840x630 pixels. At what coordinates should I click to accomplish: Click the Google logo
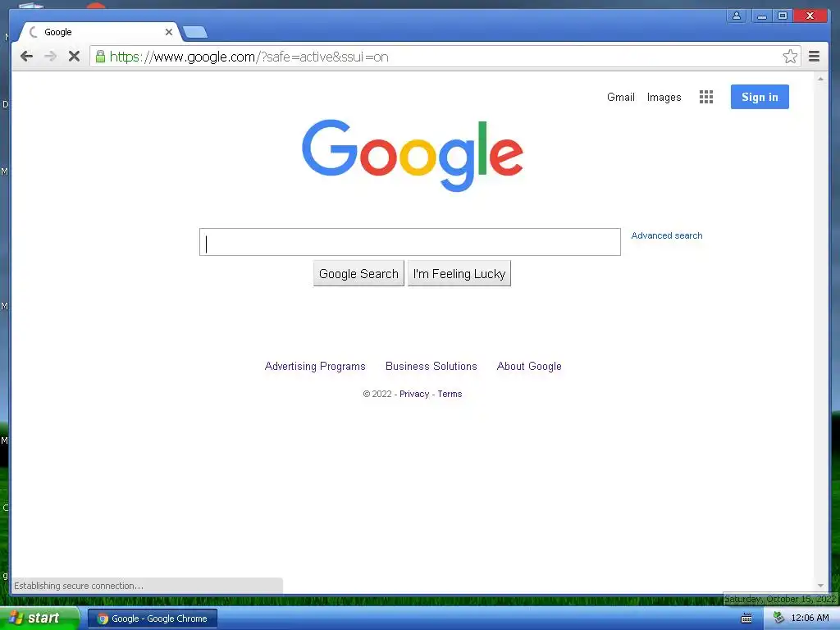point(413,155)
